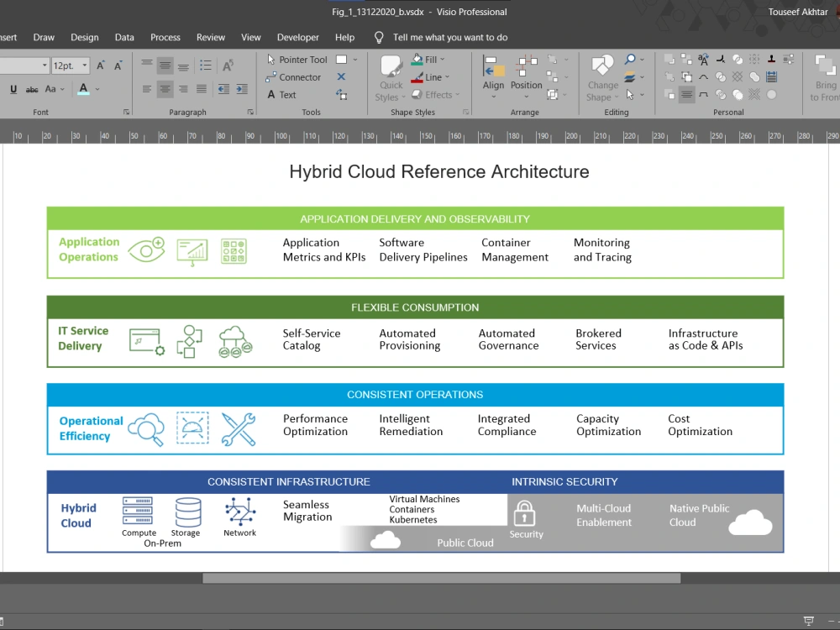
Task: Select the Pointer Tool
Action: click(x=297, y=60)
